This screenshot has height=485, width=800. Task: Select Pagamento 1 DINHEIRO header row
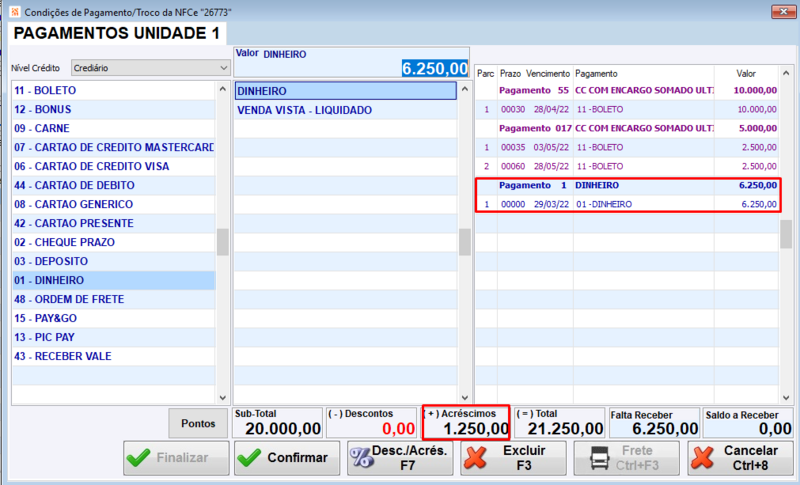coord(627,185)
